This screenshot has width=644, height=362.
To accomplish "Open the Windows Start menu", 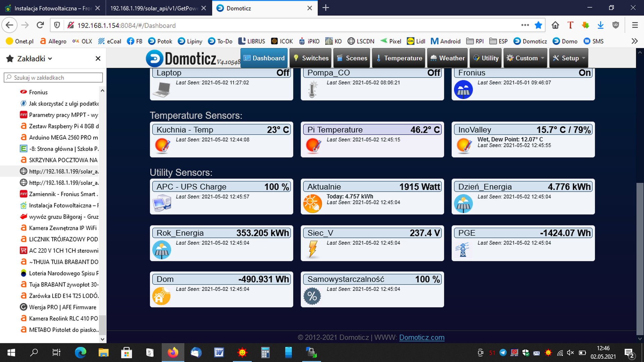I will coord(11,353).
